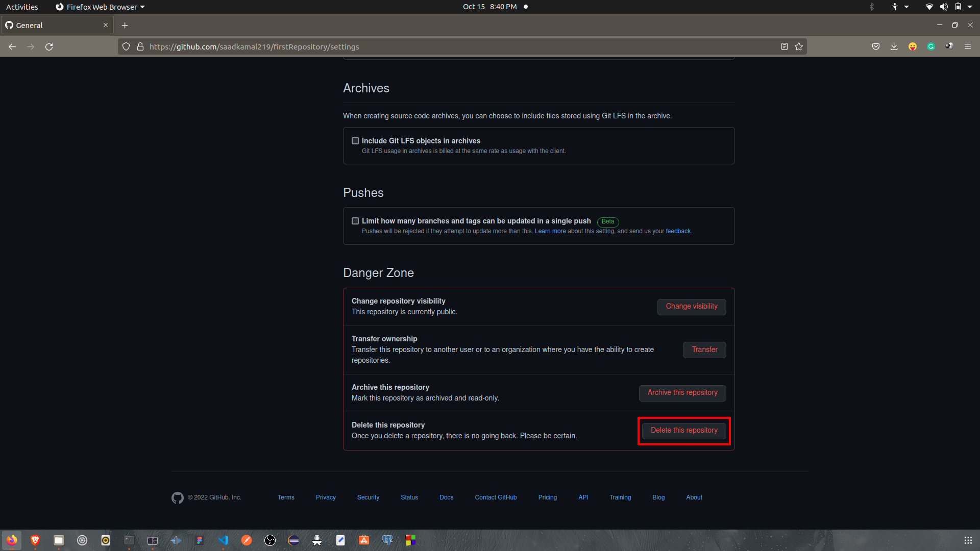Check the limit branches per push option
The width and height of the screenshot is (980, 551).
point(355,221)
